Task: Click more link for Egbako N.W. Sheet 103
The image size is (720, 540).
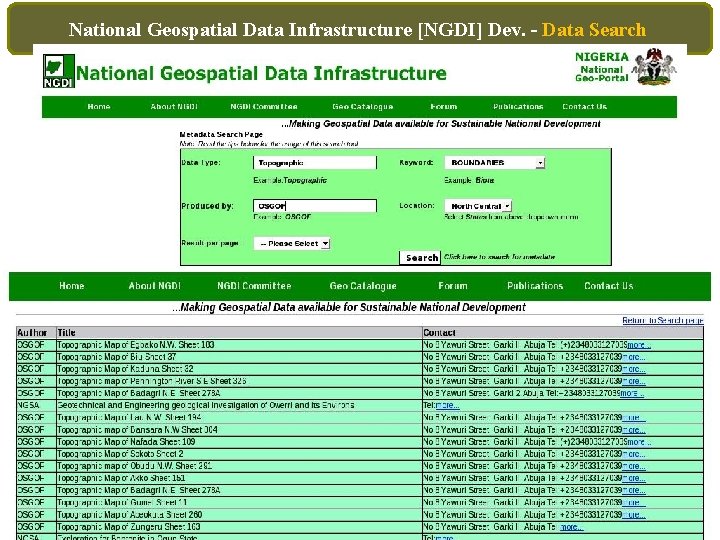Action: [x=639, y=345]
